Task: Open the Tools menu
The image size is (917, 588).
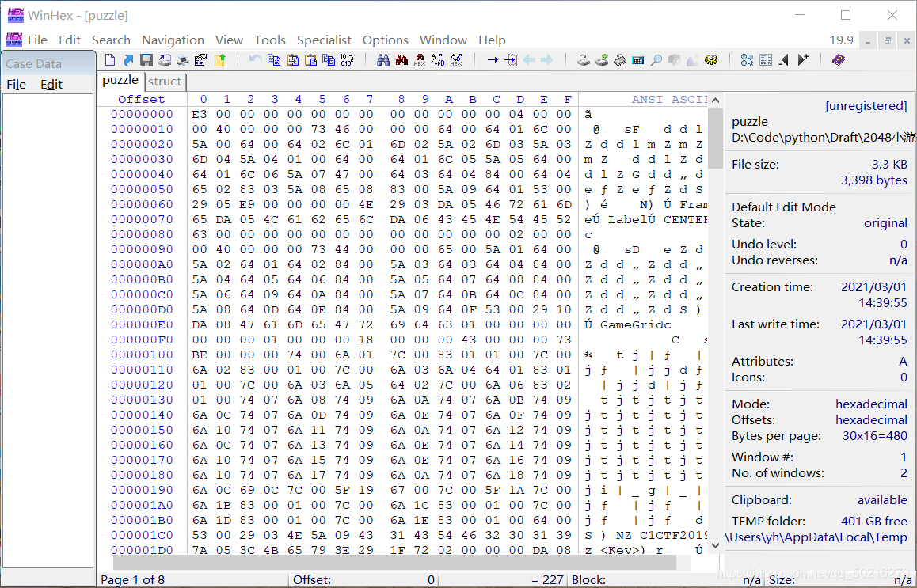Action: (x=270, y=40)
